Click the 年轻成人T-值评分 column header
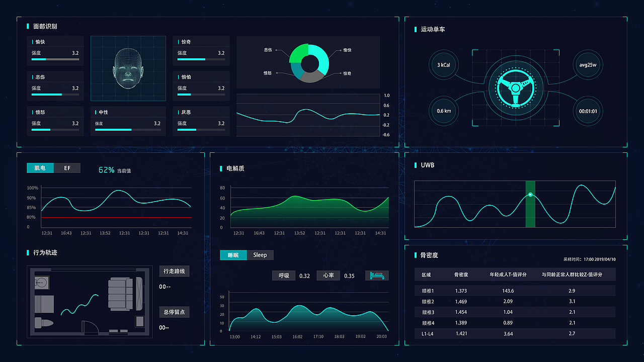Image resolution: width=644 pixels, height=362 pixels. tap(508, 275)
